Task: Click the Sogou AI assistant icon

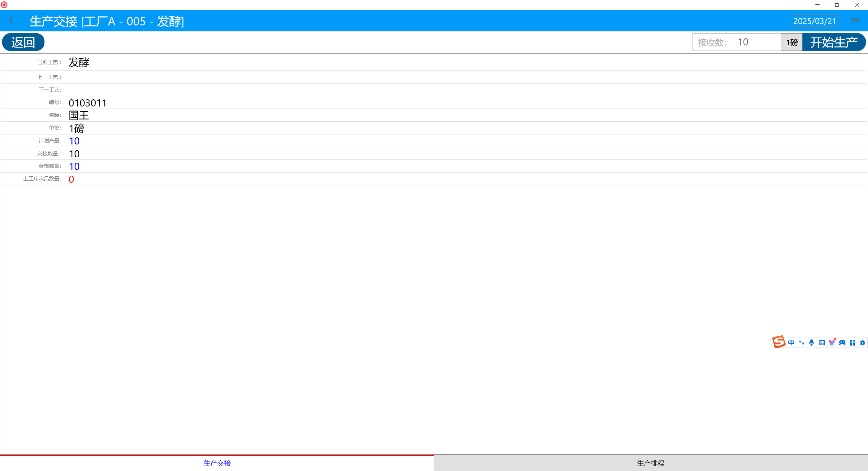Action: (862, 343)
